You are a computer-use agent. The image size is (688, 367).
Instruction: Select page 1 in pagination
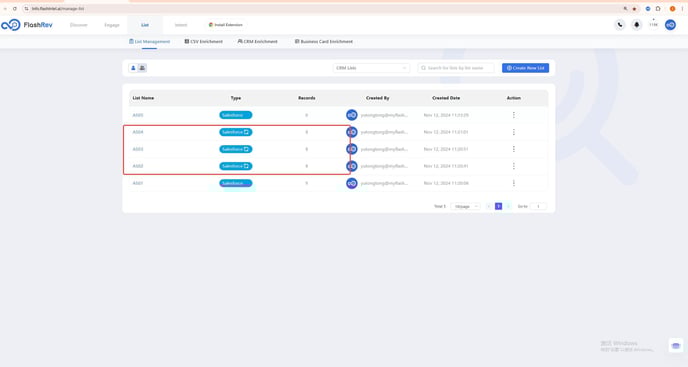pyautogui.click(x=498, y=206)
